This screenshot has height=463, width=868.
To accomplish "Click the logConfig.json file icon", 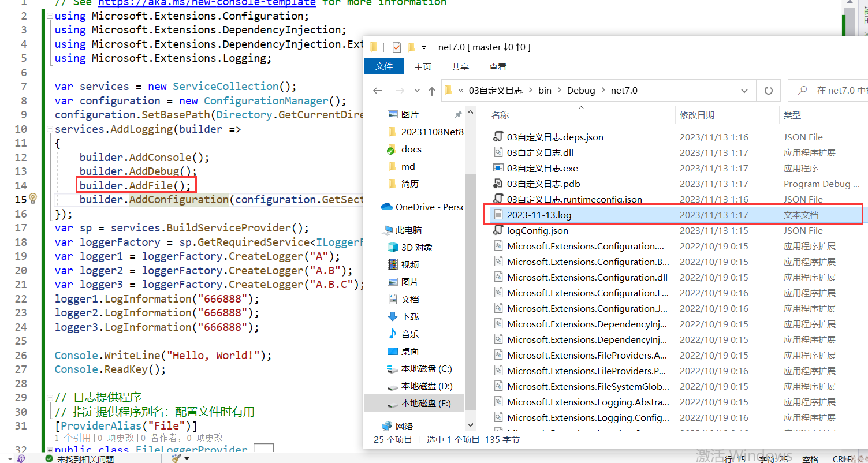I will coord(498,230).
